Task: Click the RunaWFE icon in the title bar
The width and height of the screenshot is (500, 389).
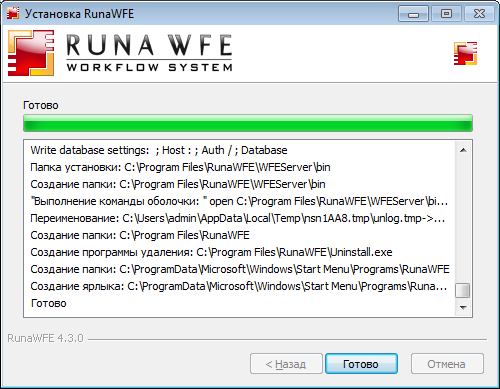Action: click(x=13, y=14)
